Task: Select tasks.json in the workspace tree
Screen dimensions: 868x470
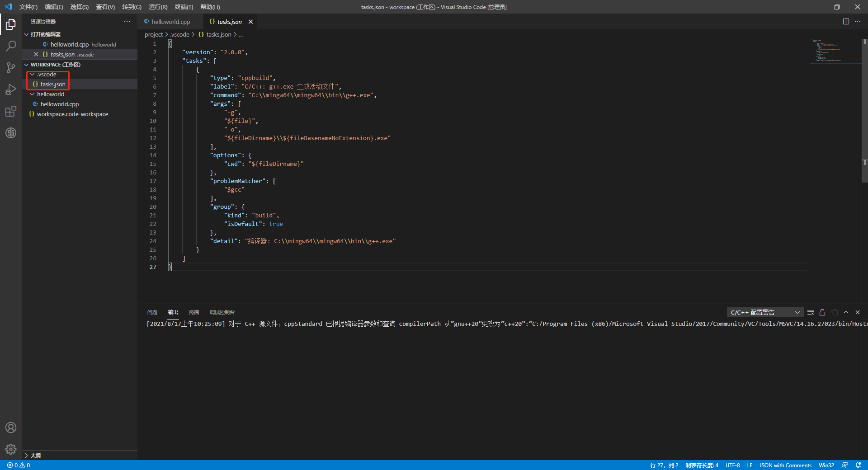Action: (x=80, y=84)
